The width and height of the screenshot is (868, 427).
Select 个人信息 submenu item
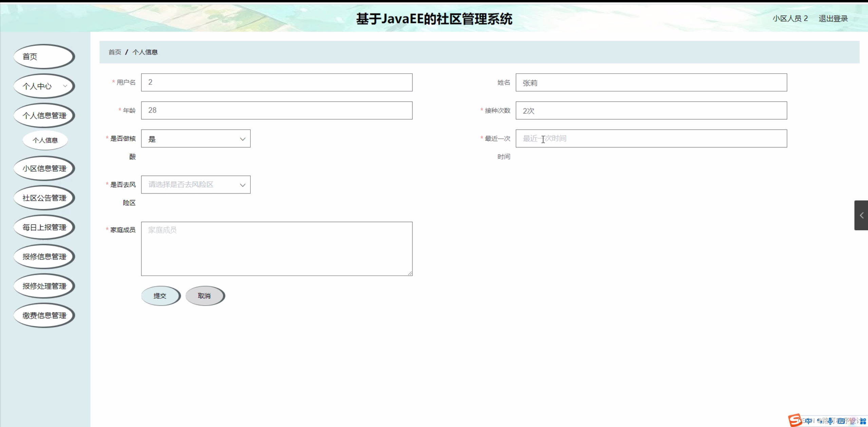tap(45, 140)
